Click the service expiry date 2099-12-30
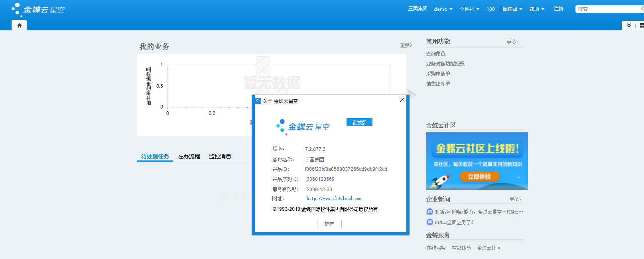 [319, 190]
